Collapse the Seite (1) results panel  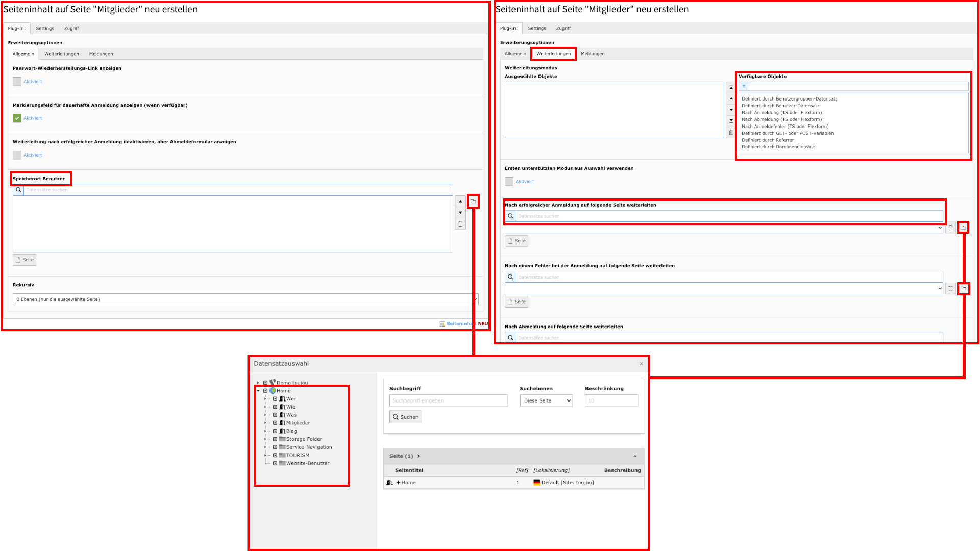pos(635,456)
